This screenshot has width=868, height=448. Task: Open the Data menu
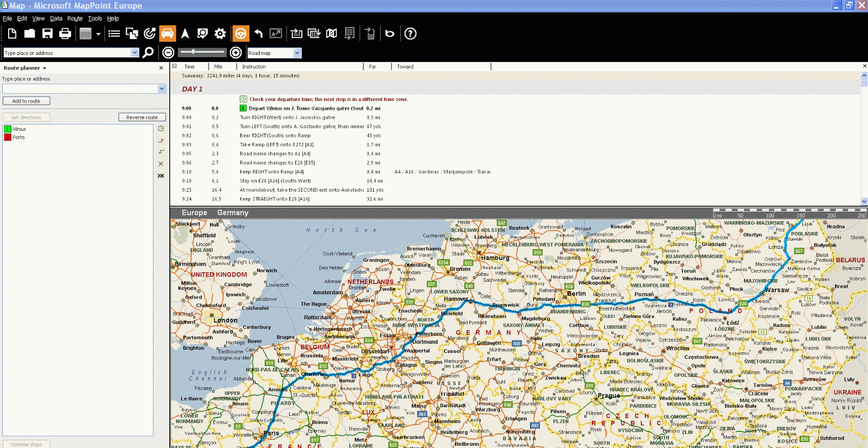[56, 18]
